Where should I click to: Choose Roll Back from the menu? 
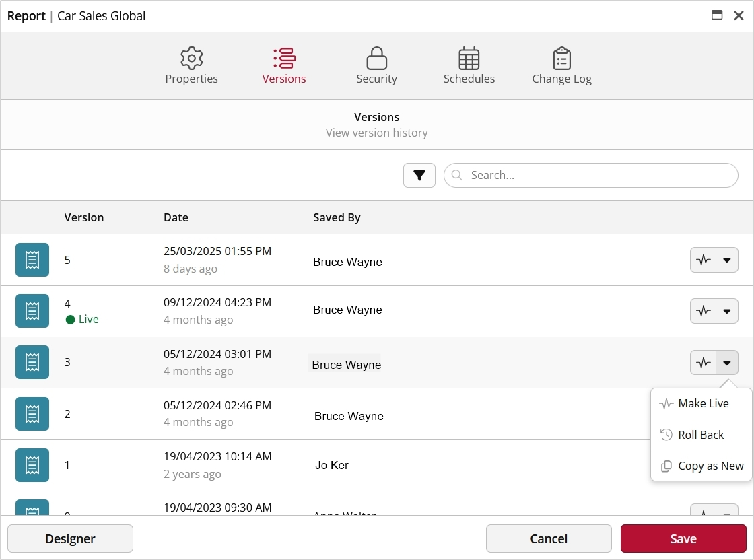pyautogui.click(x=701, y=435)
